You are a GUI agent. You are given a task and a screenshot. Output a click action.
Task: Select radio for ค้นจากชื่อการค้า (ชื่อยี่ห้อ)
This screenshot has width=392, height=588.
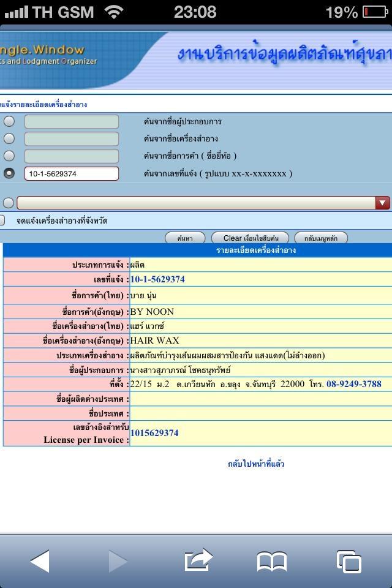(x=9, y=156)
